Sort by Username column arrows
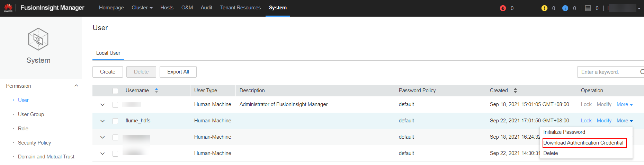The height and width of the screenshot is (165, 644). [x=156, y=90]
